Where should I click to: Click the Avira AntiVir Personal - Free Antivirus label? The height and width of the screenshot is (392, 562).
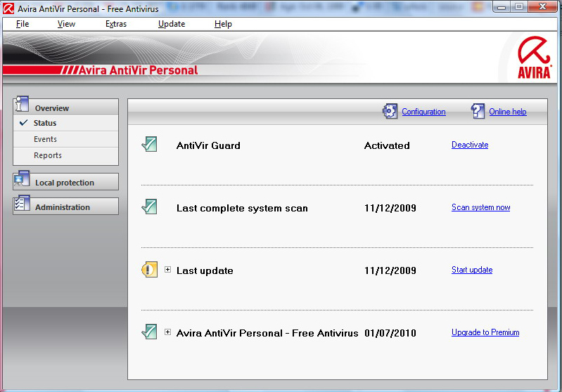point(267,333)
